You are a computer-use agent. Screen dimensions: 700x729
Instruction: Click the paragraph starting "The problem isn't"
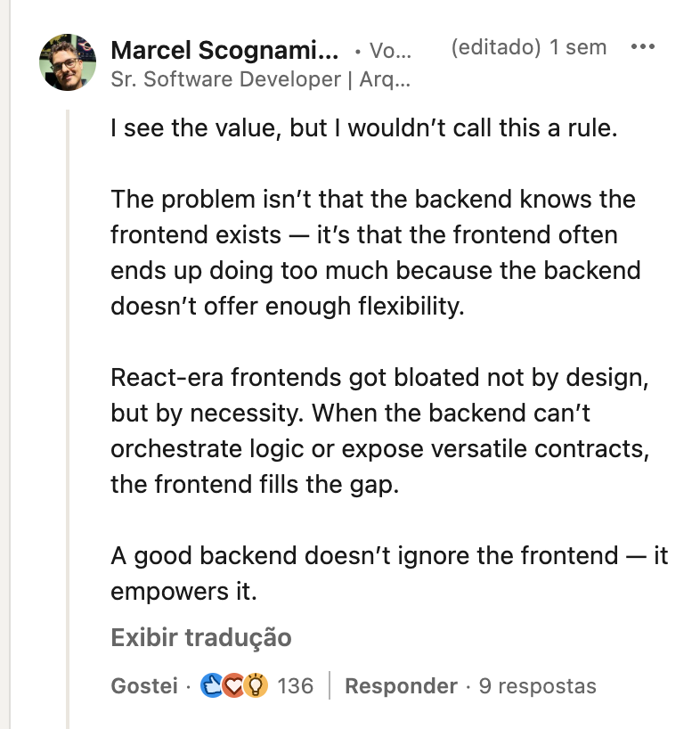pyautogui.click(x=374, y=252)
